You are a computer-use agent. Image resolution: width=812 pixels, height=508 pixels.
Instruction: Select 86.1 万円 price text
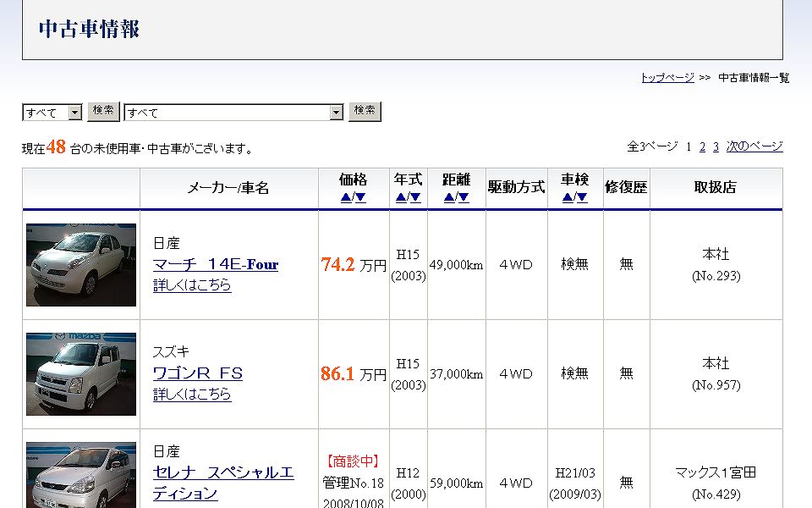[354, 374]
